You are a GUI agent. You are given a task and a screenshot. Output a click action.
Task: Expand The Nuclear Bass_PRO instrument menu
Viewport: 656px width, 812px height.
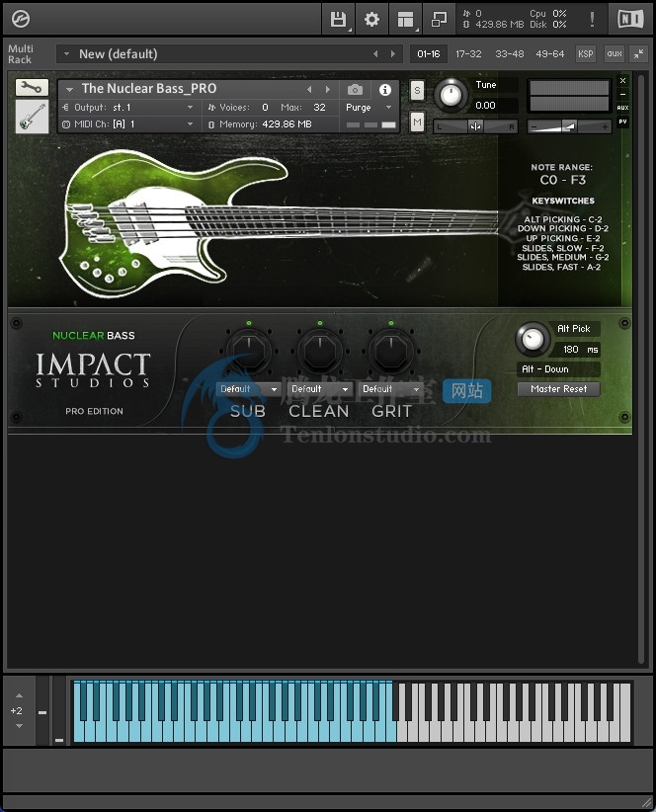click(69, 89)
